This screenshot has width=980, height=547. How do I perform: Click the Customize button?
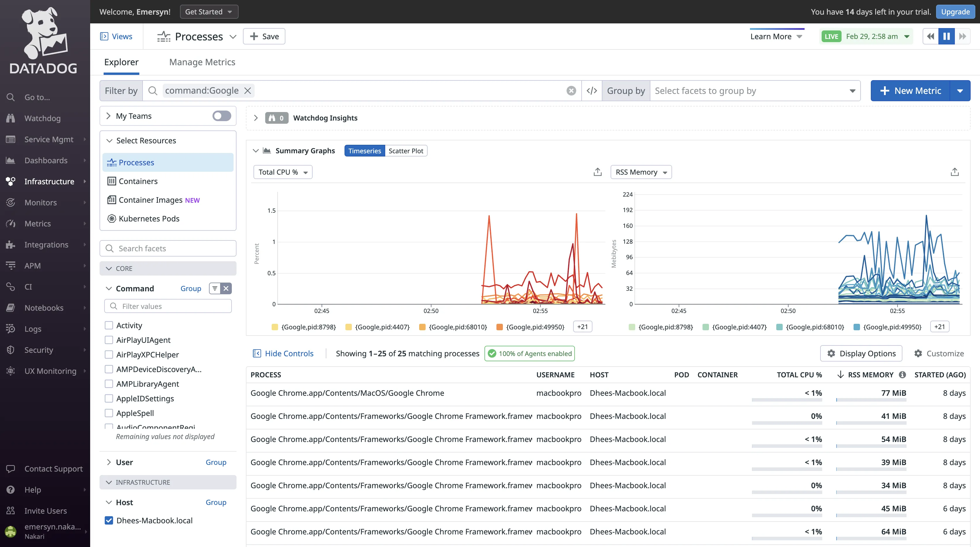point(938,354)
